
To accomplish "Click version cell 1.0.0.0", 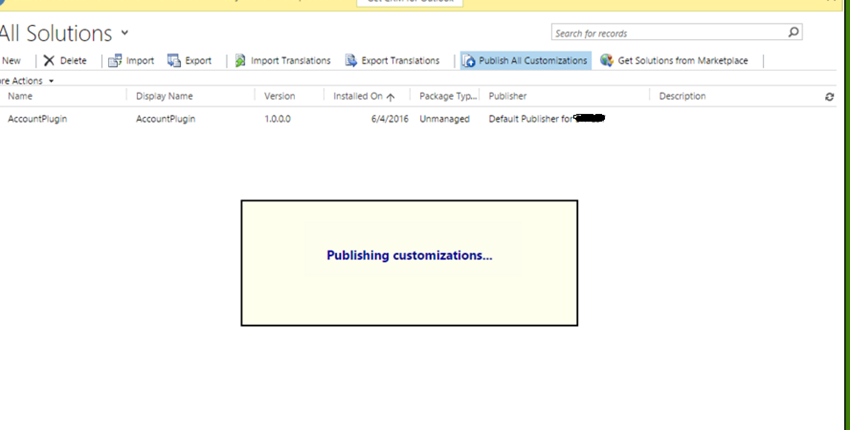I will coord(278,119).
